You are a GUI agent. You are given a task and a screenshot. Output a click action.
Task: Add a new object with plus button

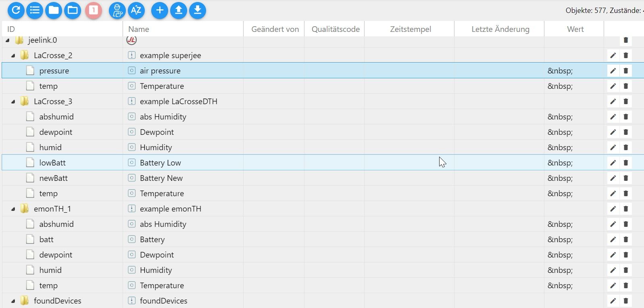click(160, 10)
